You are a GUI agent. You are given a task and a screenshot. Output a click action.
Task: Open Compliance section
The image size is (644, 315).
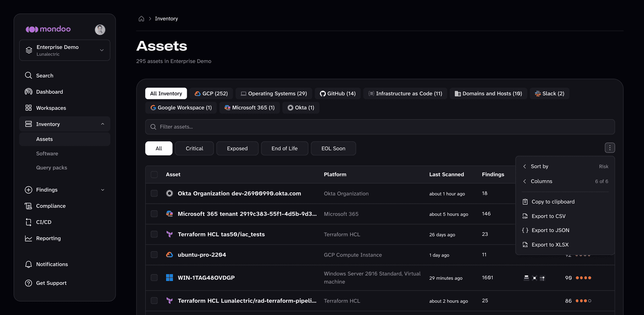64,206
